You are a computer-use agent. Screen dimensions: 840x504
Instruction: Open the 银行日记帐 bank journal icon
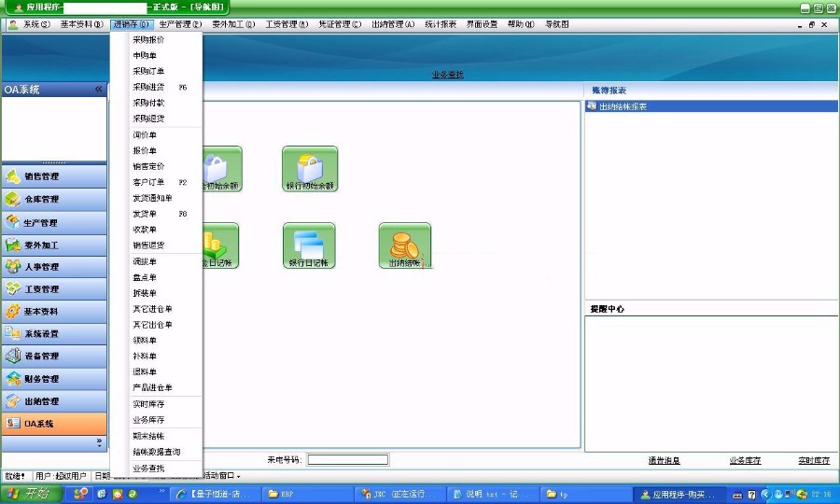point(309,245)
